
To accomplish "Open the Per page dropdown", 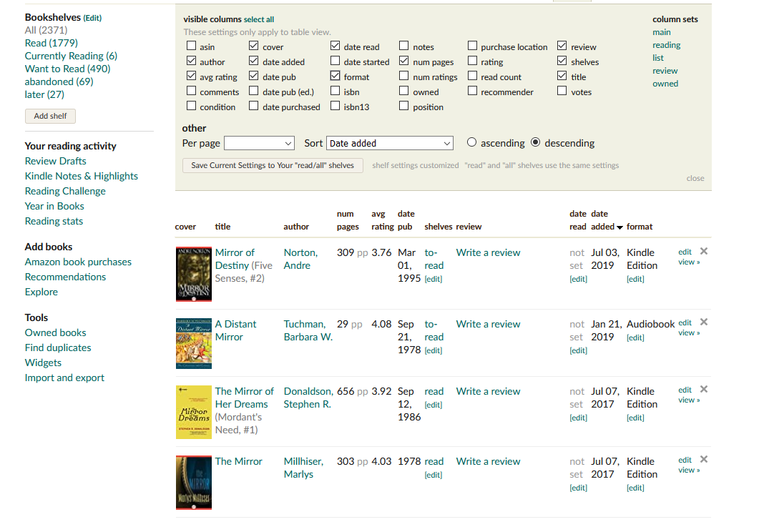I will point(259,143).
